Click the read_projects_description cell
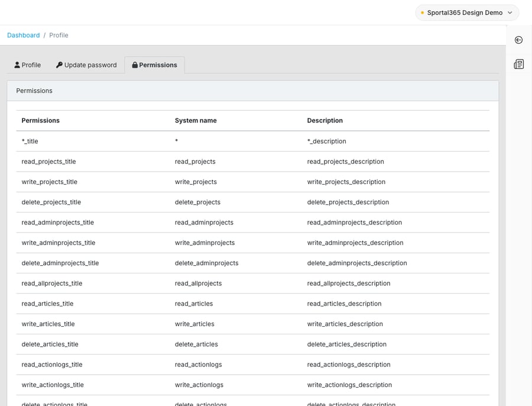This screenshot has height=406, width=532. click(x=395, y=162)
